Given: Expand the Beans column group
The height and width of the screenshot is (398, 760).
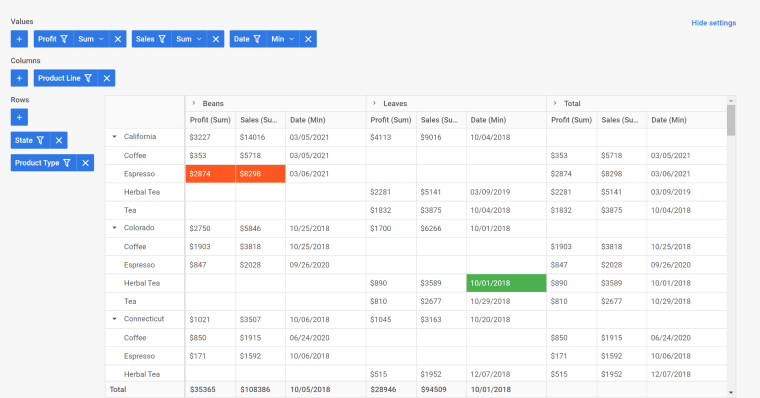Looking at the screenshot, I should click(x=193, y=103).
